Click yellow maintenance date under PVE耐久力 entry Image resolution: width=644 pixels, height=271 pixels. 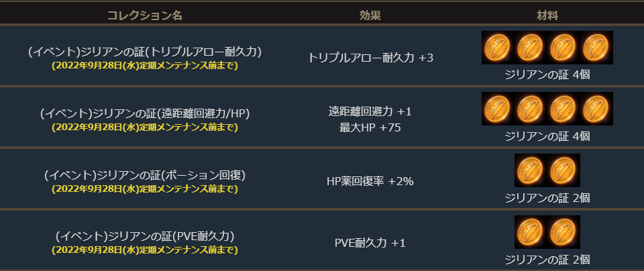click(144, 250)
